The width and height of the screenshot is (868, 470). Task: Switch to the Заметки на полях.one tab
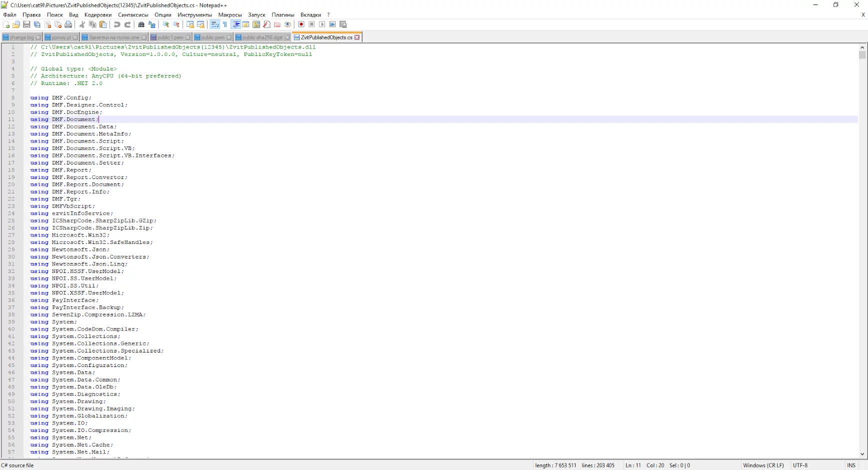114,37
